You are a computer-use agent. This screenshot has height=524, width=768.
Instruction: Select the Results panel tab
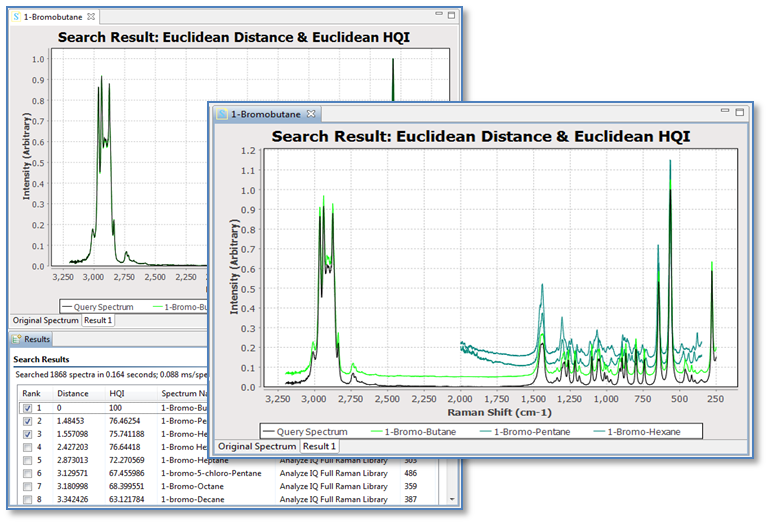[31, 339]
